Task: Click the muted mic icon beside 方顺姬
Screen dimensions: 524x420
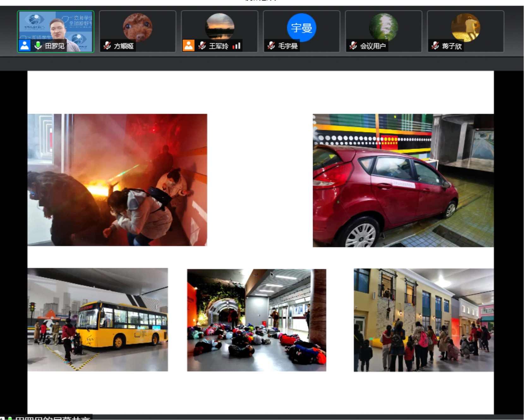Action: coord(107,46)
